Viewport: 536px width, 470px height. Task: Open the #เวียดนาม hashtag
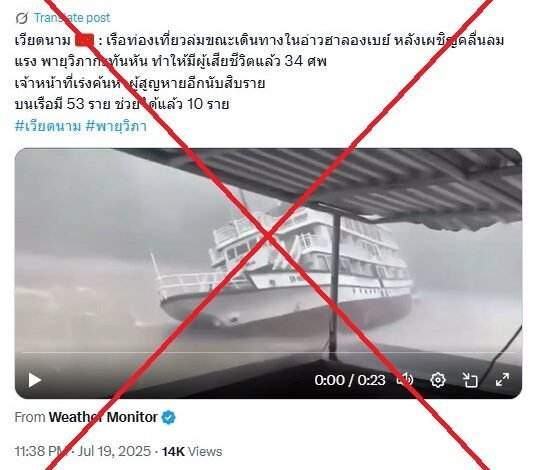click(48, 126)
